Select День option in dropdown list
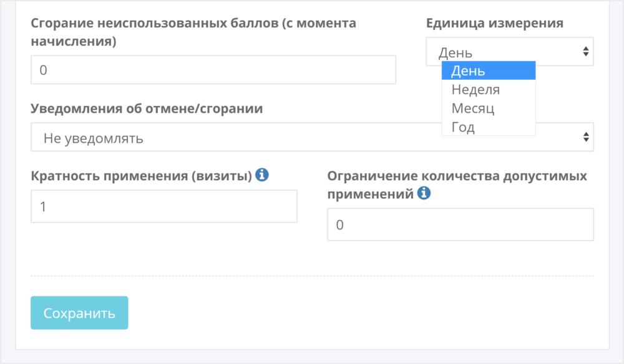Viewport: 624px width, 364px height. point(489,70)
